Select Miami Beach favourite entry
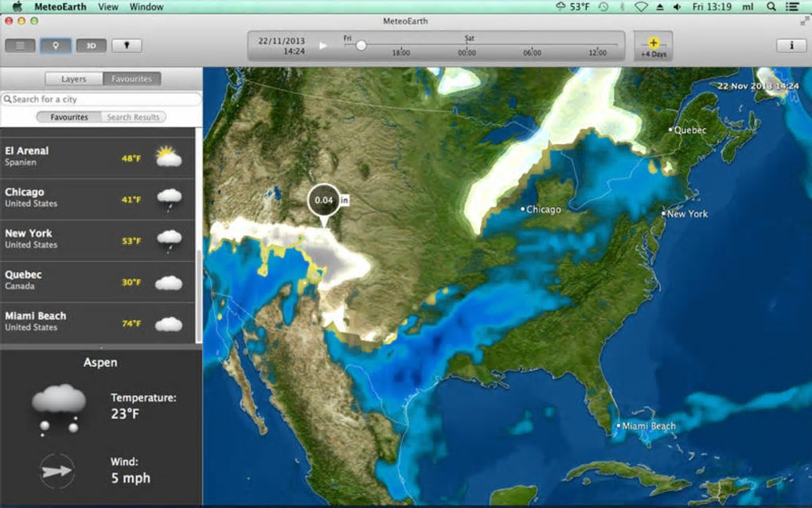 [x=97, y=322]
